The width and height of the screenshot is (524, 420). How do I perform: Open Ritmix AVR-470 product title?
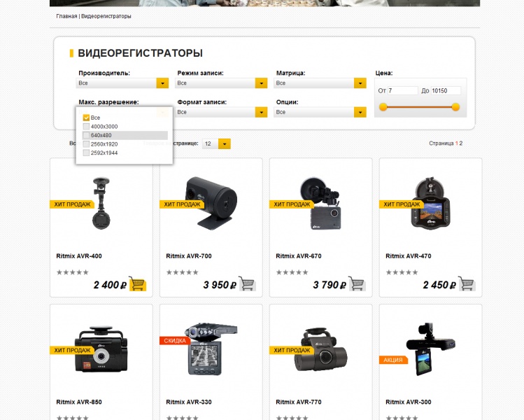409,256
